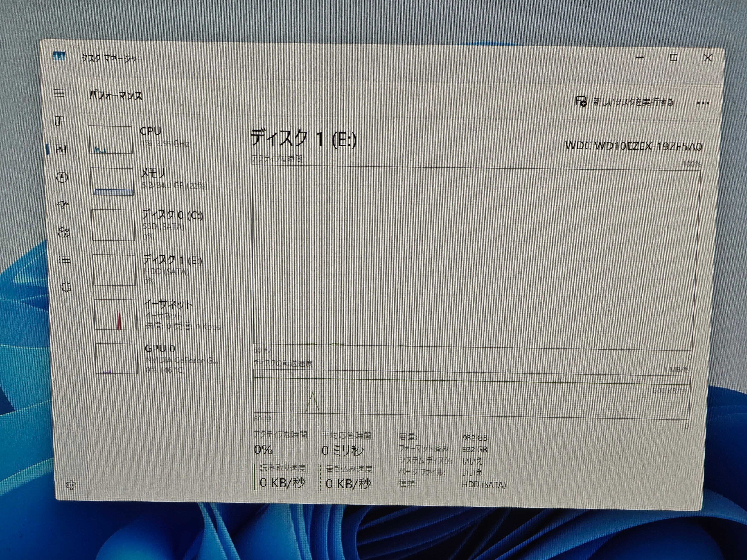
Task: Select the Performance page icon
Action: 61,149
